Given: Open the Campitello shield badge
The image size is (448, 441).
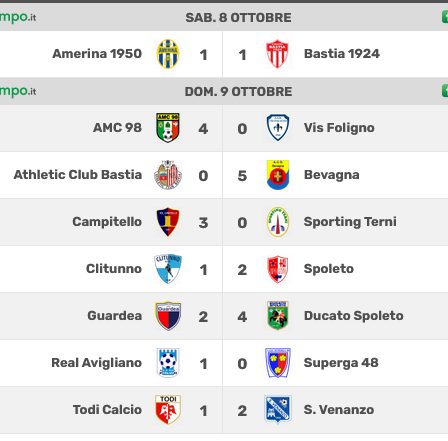Looking at the screenshot, I should pyautogui.click(x=168, y=222).
